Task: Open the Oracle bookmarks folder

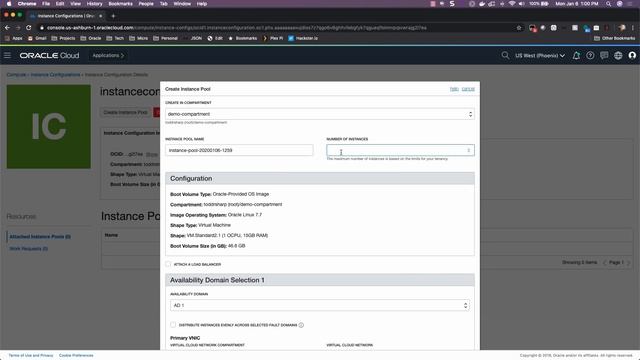Action: click(91, 38)
